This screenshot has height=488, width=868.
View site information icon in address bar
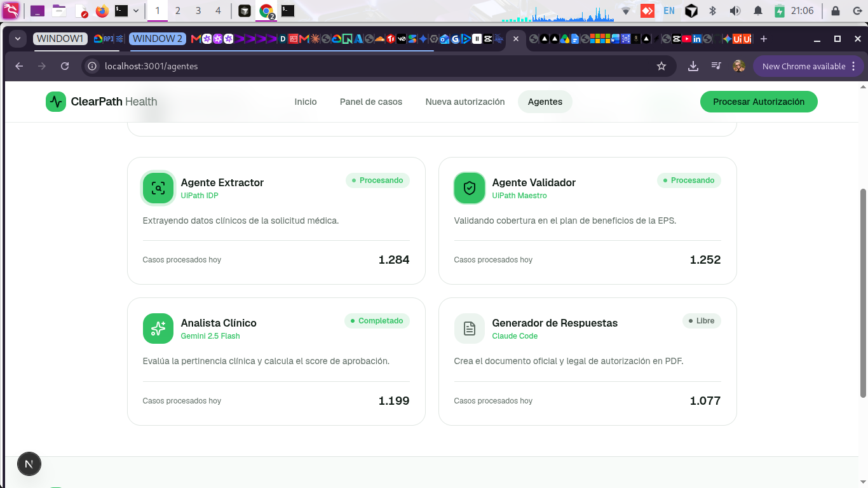point(92,66)
